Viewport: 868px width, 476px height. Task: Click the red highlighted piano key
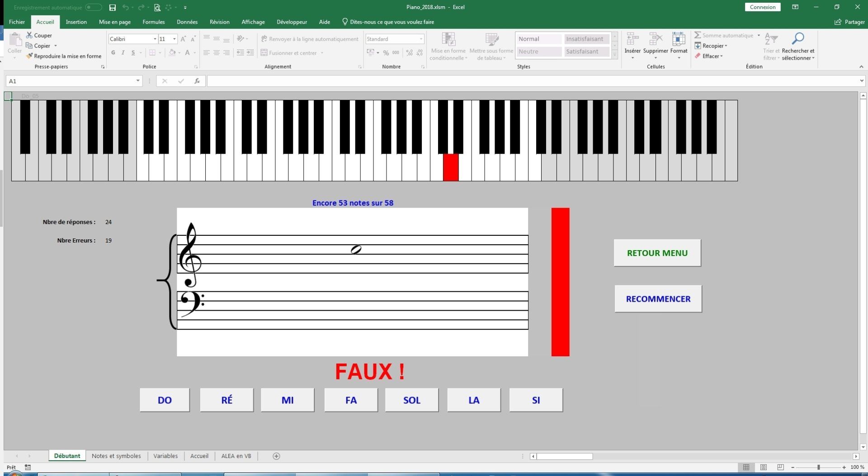coord(451,167)
